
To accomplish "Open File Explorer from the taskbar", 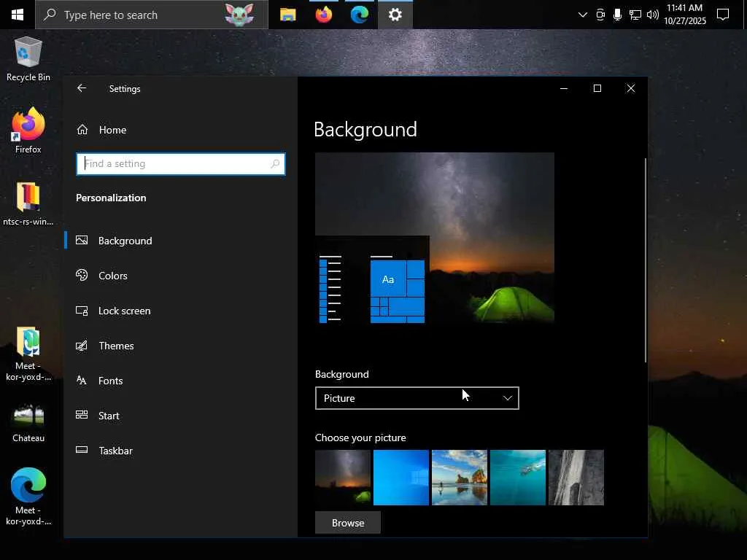I will 288,15.
